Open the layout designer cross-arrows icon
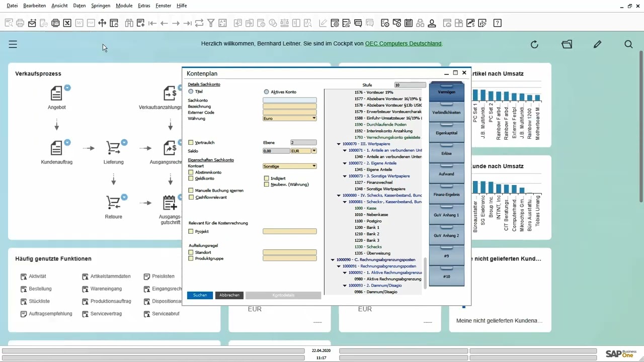The width and height of the screenshot is (644, 362). point(102,23)
